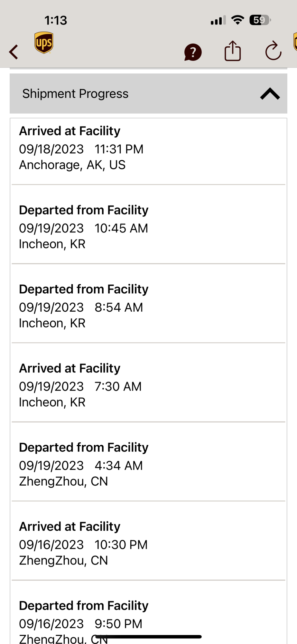Tap the 1:13 clock in status bar
Image resolution: width=297 pixels, height=644 pixels.
(56, 21)
